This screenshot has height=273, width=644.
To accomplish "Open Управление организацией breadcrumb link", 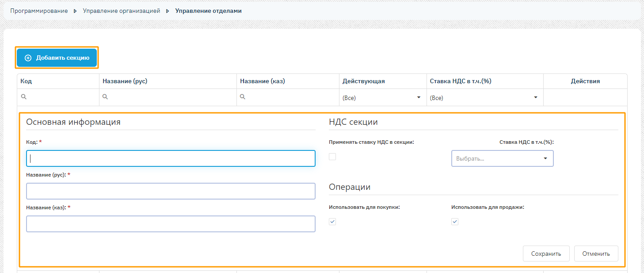I will pyautogui.click(x=122, y=11).
